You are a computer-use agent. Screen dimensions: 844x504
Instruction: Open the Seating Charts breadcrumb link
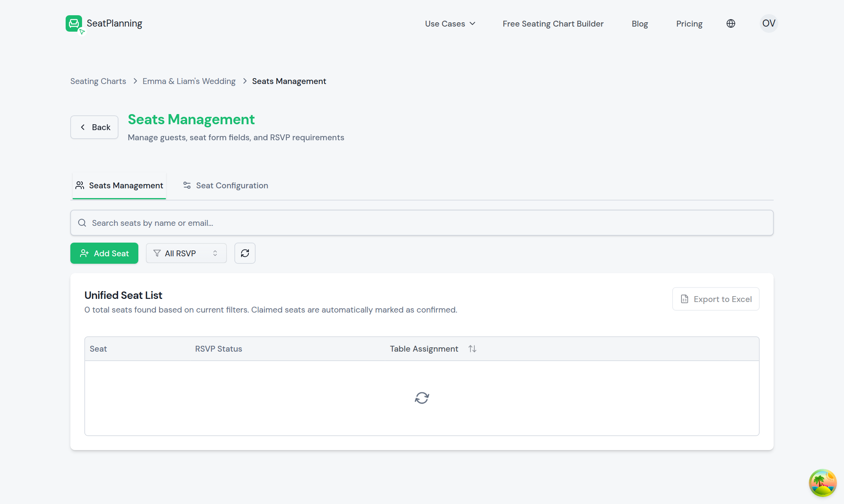[x=98, y=81]
